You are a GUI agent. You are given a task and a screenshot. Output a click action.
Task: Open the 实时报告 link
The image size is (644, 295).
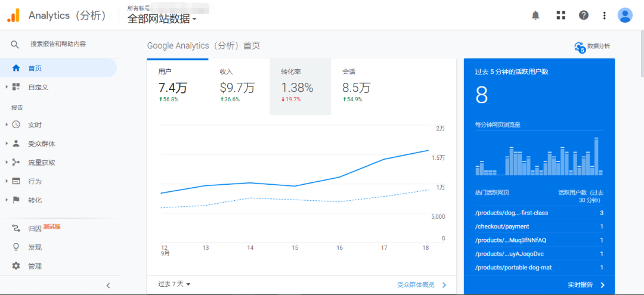pos(580,285)
